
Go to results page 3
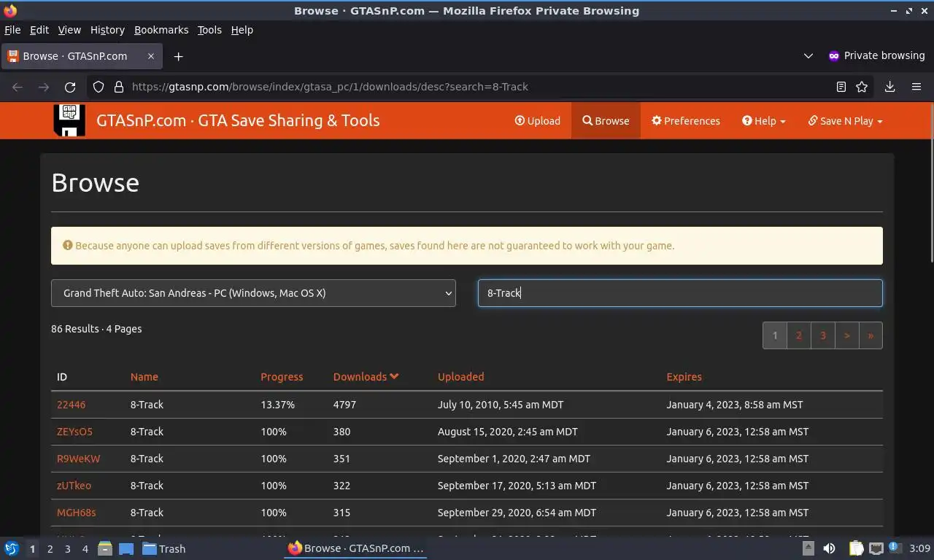(x=823, y=335)
